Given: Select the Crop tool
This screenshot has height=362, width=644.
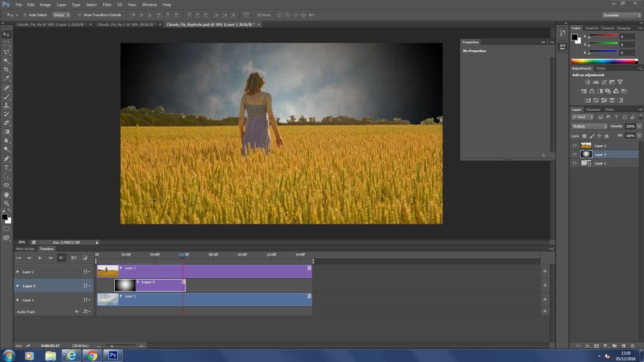Looking at the screenshot, I should pyautogui.click(x=7, y=69).
